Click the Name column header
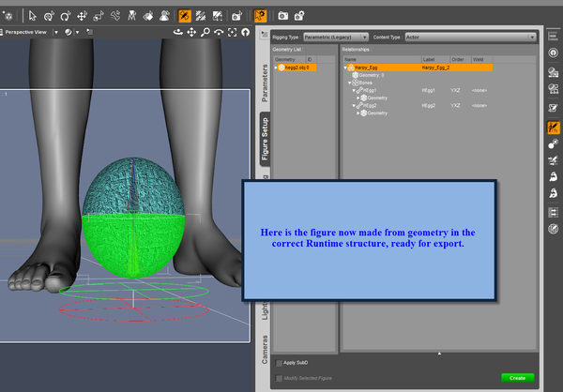Viewport: 563px width, 392px height. point(382,59)
